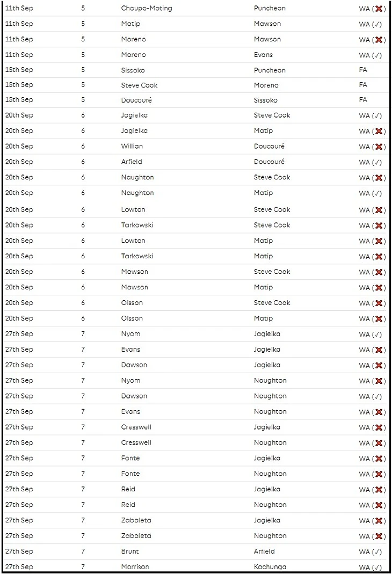This screenshot has width=392, height=574.
Task: Click the check mark in the Moreno–Evans row
Action: pyautogui.click(x=378, y=55)
